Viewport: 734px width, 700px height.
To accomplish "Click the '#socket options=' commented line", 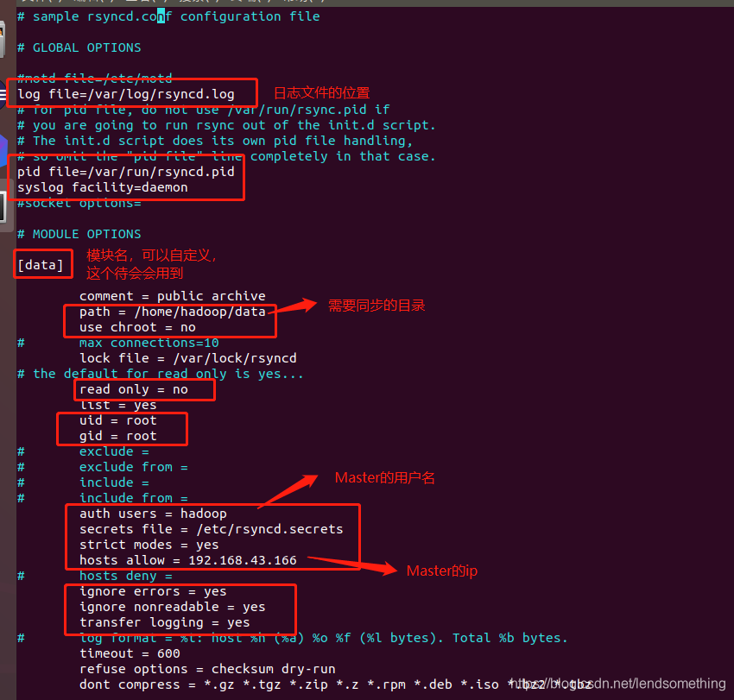I will (x=79, y=203).
